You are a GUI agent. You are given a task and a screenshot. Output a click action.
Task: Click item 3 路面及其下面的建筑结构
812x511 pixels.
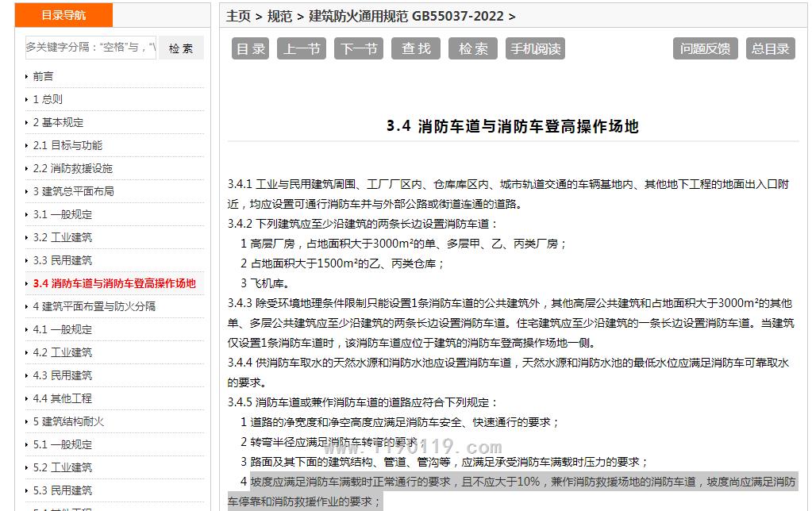(444, 463)
